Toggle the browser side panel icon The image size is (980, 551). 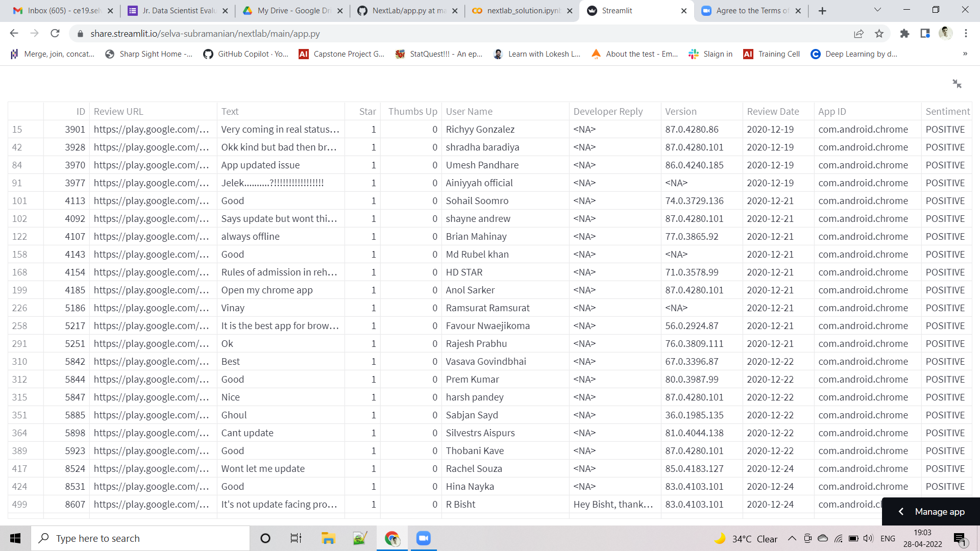pyautogui.click(x=925, y=33)
